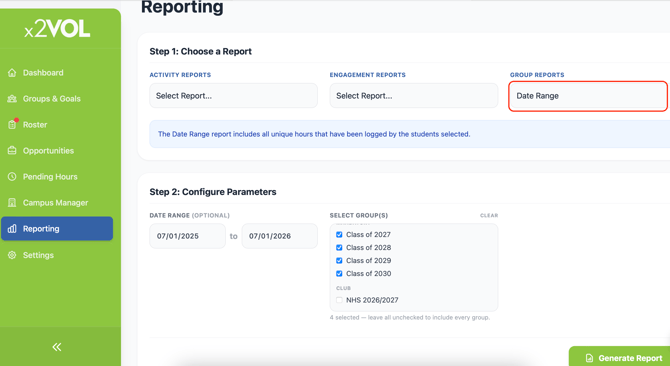Click Step 2: Configure Parameters heading
The image size is (670, 366).
tap(213, 192)
